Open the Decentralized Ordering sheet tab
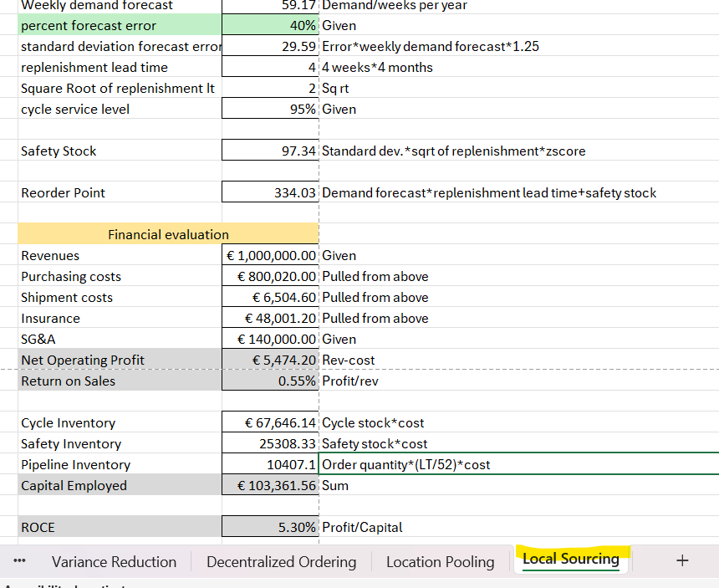 pyautogui.click(x=281, y=561)
